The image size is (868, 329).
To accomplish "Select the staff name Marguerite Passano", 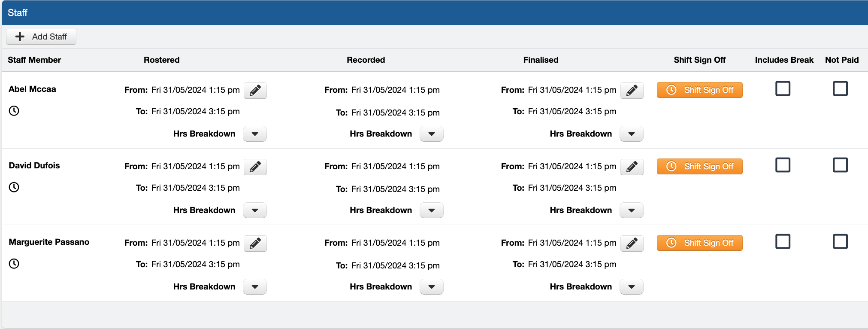I will 49,242.
